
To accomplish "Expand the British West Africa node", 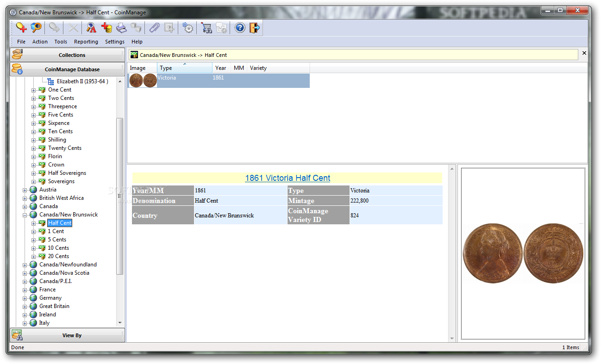I will [x=25, y=198].
